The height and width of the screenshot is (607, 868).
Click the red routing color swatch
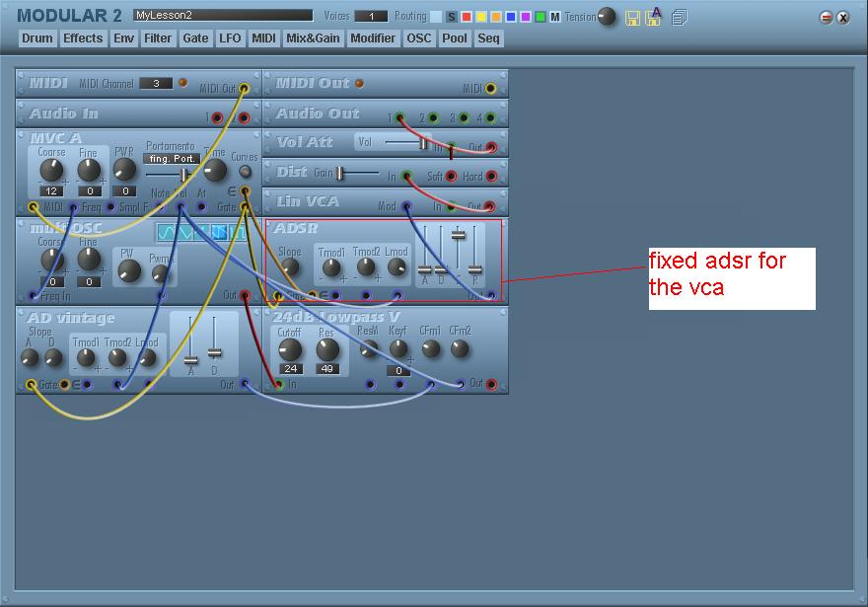467,17
